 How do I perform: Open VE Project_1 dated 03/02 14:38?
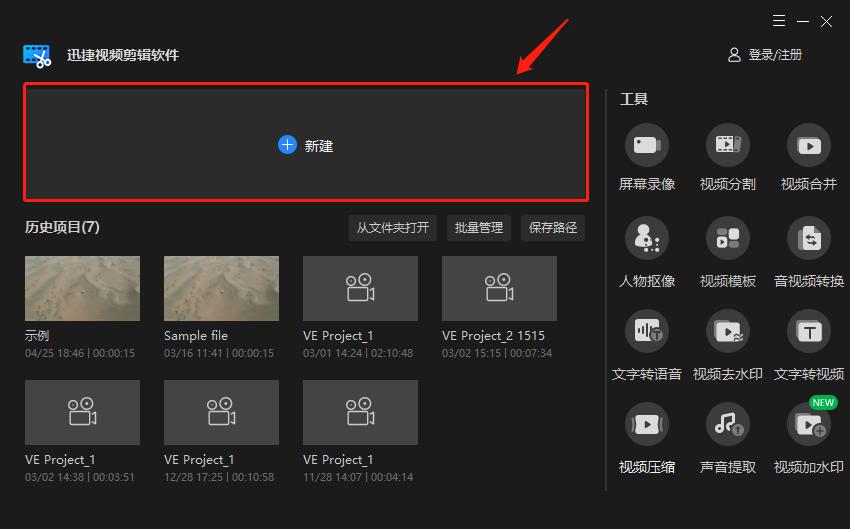pyautogui.click(x=82, y=412)
